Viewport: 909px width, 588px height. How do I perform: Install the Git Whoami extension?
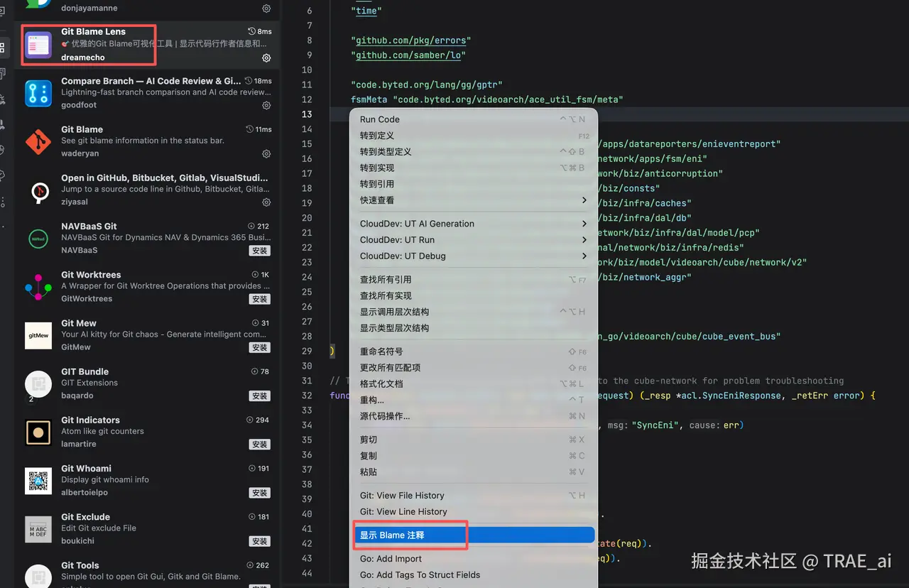point(259,492)
